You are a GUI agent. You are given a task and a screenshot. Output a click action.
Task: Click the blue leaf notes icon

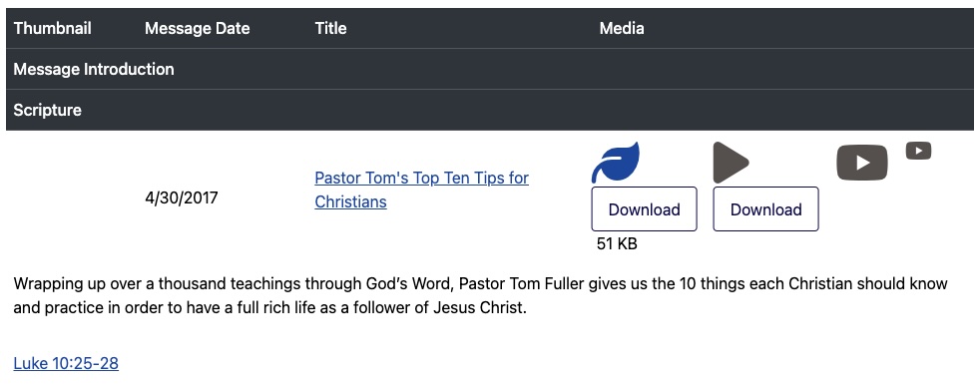[x=616, y=163]
